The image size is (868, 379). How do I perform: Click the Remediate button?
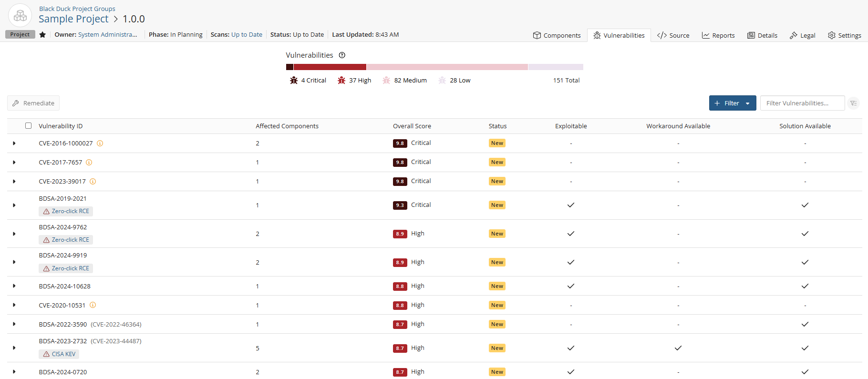[33, 103]
